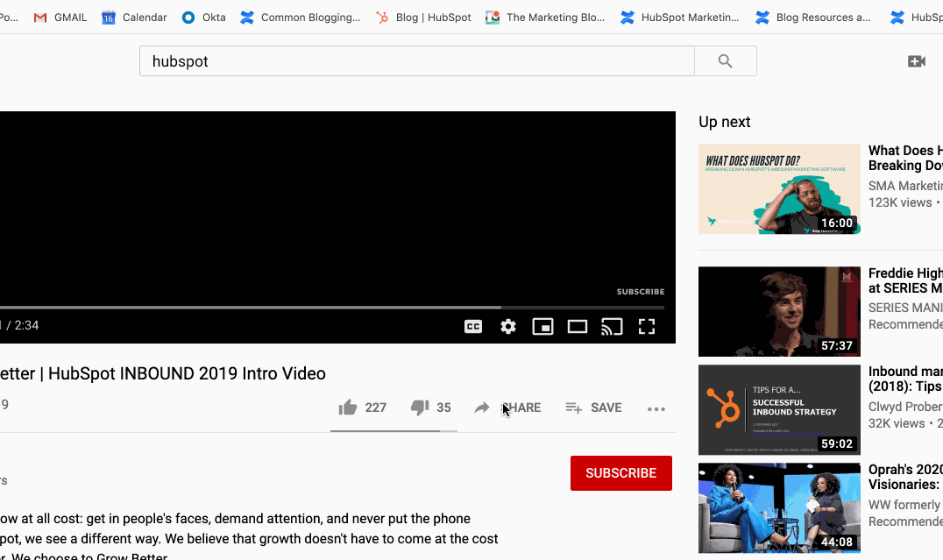Open player settings gear
The image size is (943, 560).
508,327
